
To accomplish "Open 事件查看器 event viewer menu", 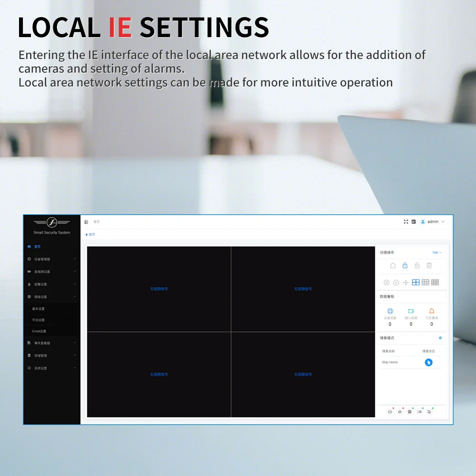I will tap(51, 343).
